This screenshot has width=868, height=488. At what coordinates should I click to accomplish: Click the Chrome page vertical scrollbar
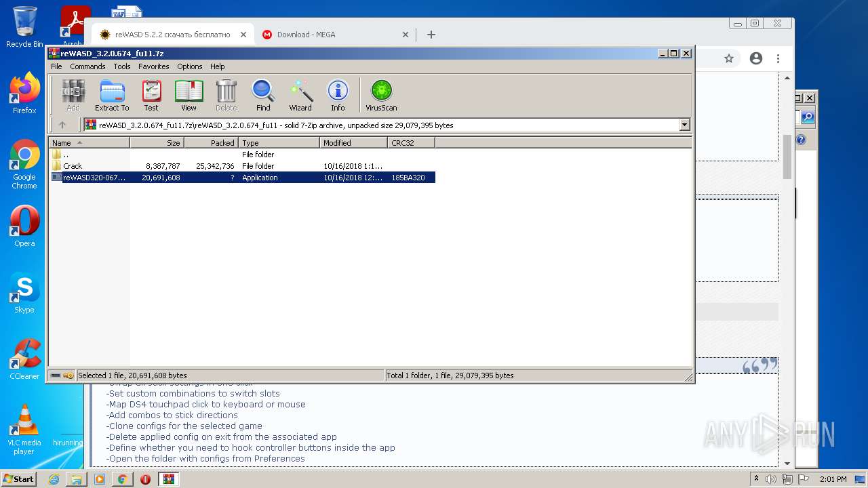click(787, 156)
